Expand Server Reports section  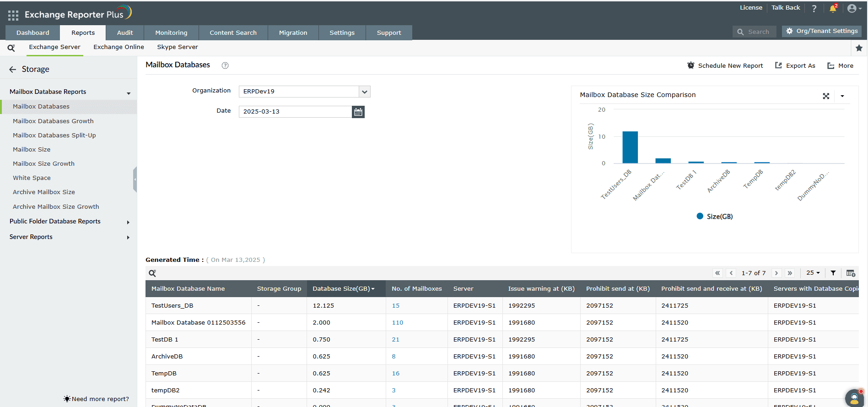pyautogui.click(x=128, y=238)
